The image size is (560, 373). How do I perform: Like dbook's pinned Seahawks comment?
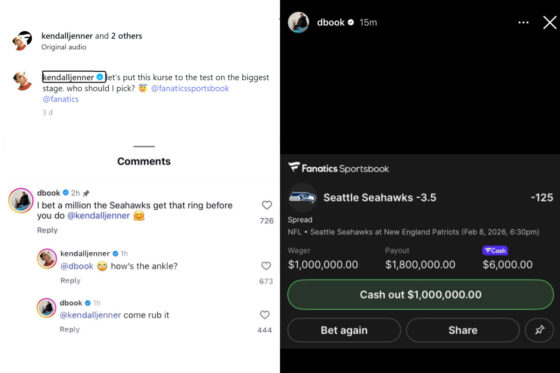click(266, 205)
